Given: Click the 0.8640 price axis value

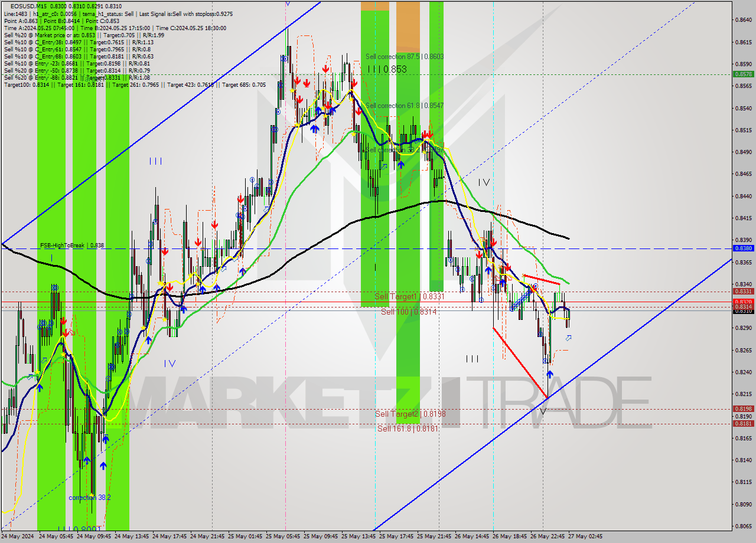Looking at the screenshot, I should click(743, 20).
